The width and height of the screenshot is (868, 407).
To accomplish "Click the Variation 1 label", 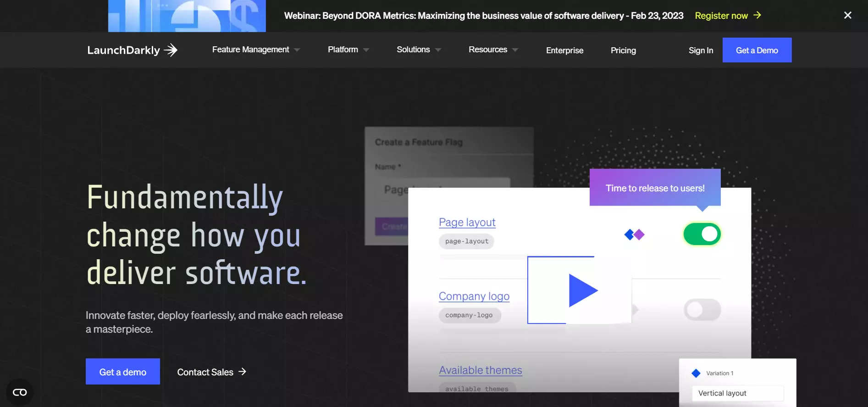I will coord(719,374).
